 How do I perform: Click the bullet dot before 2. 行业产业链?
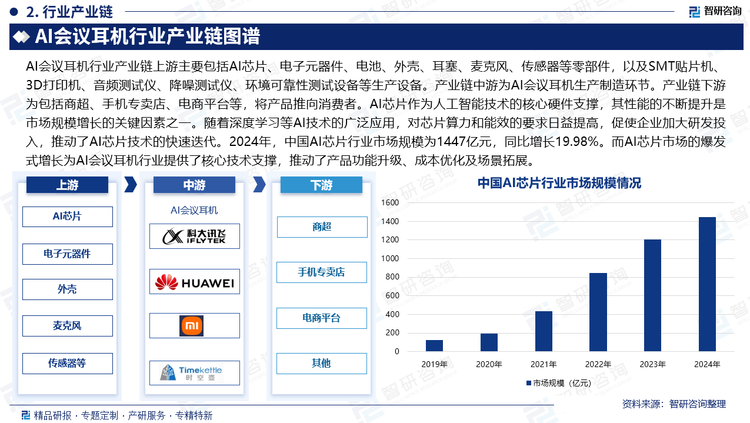(x=14, y=11)
